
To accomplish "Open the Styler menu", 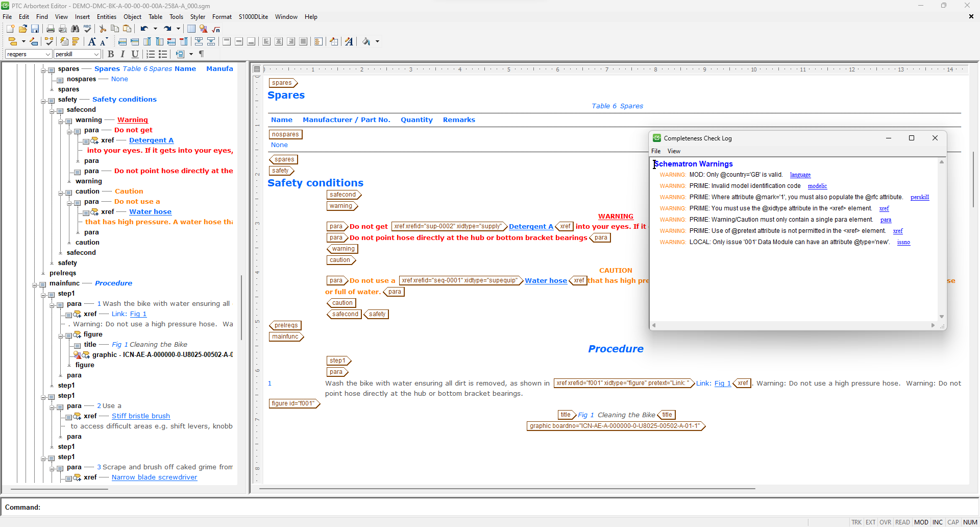I will pos(198,17).
